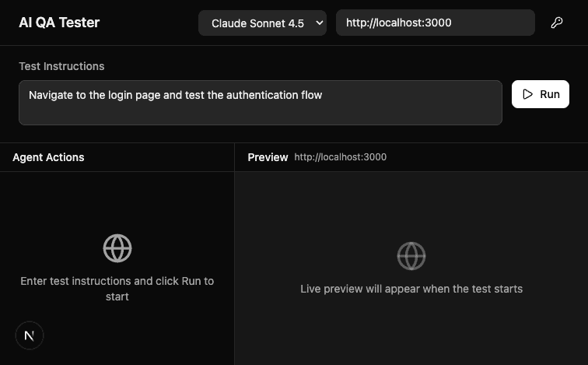
Task: Click the globe icon in the Preview pane
Action: [411, 255]
